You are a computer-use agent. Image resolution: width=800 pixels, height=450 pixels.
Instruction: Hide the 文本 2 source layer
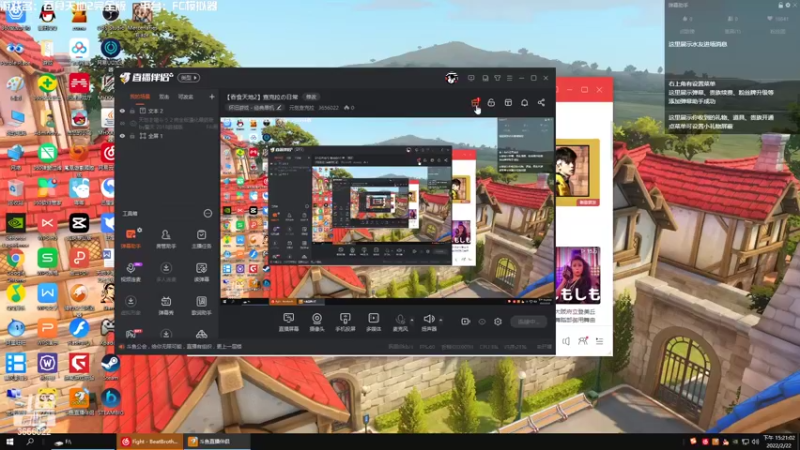click(122, 111)
